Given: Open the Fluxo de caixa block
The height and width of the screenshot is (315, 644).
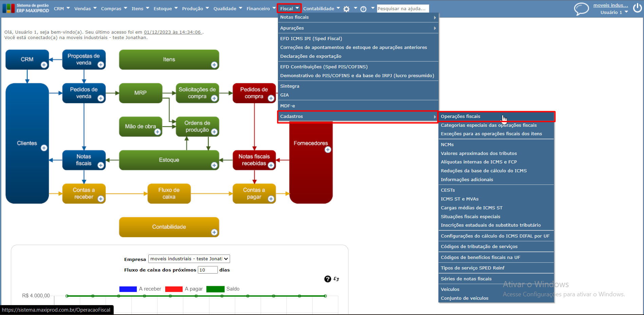Looking at the screenshot, I should 169,193.
